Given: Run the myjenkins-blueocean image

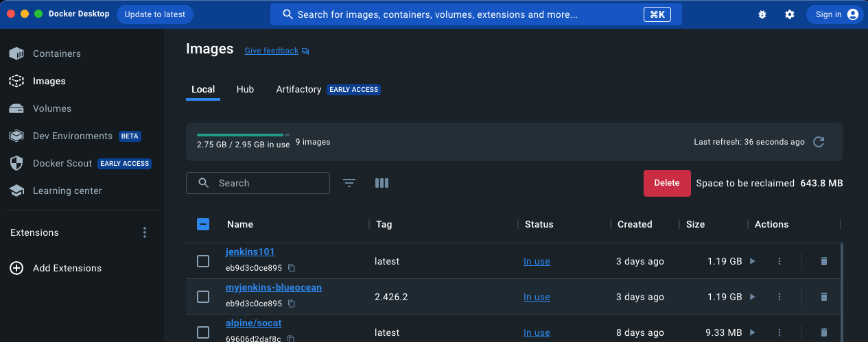Looking at the screenshot, I should click(x=752, y=297).
